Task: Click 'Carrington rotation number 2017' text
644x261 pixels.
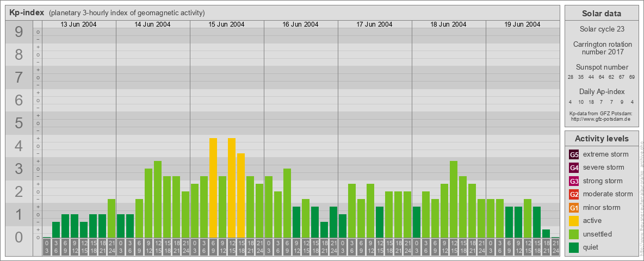Action: pyautogui.click(x=602, y=48)
